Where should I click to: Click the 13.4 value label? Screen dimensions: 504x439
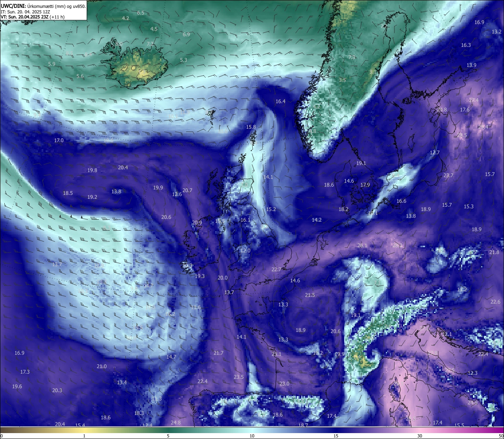(x=122, y=382)
